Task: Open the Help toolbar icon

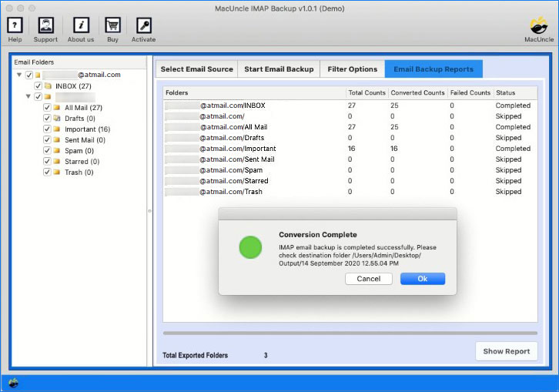Action: click(15, 25)
